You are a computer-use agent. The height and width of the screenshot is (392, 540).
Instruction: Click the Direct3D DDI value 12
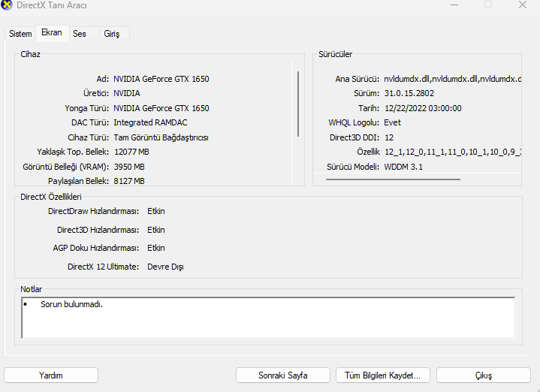[389, 137]
